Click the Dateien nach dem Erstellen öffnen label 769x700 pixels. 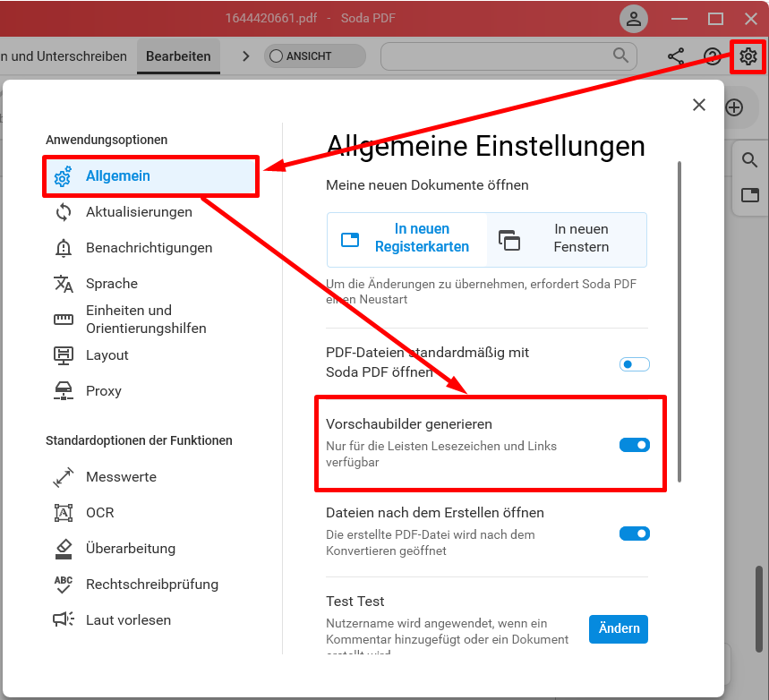(435, 513)
